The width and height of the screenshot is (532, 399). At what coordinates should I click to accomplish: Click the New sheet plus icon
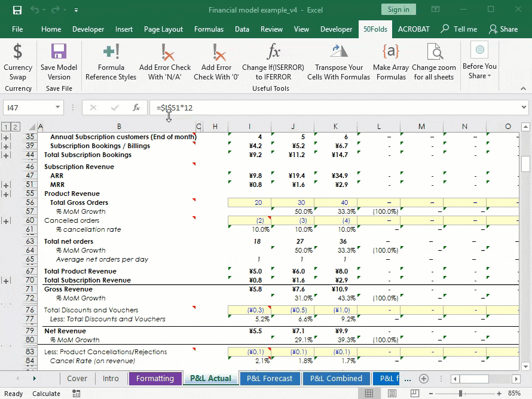coord(423,379)
